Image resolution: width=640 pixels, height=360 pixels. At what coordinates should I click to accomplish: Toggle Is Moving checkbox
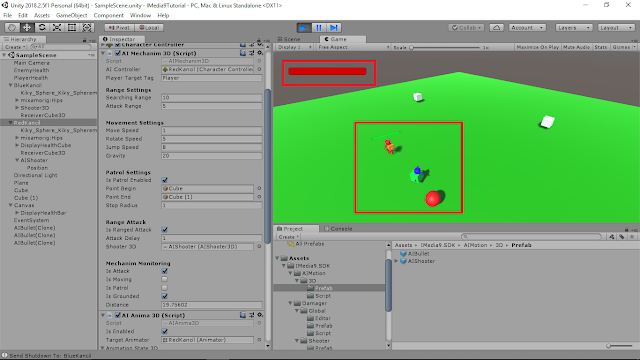164,280
